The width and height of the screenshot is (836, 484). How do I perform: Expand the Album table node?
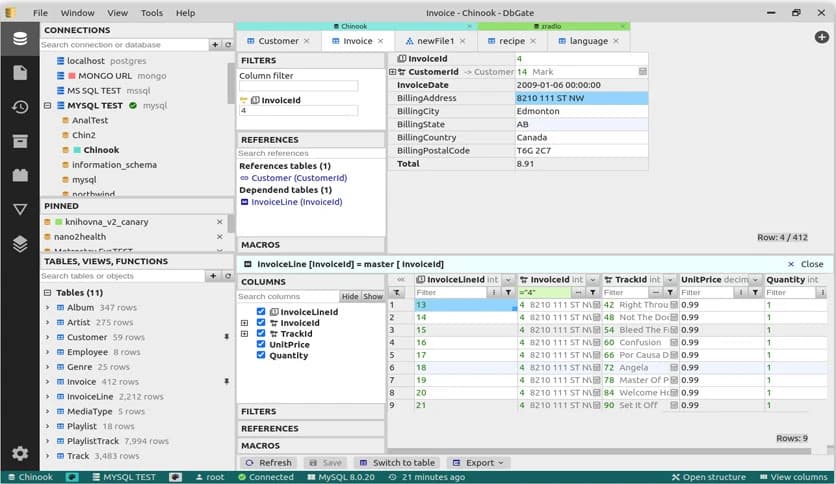pyautogui.click(x=47, y=308)
